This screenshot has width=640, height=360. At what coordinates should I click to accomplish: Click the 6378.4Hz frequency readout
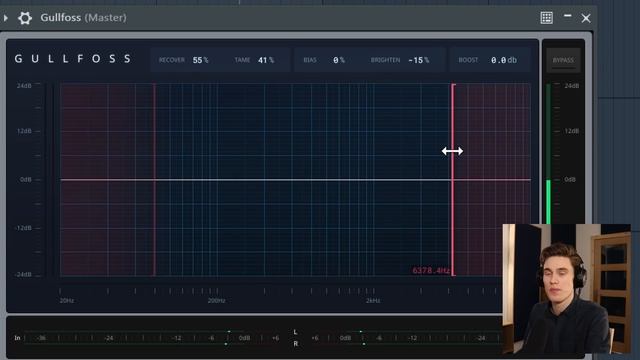[431, 270]
